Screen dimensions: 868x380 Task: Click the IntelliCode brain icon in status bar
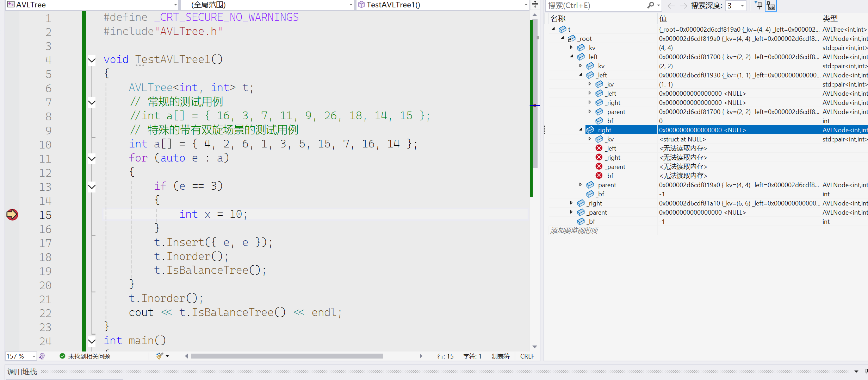(x=42, y=356)
